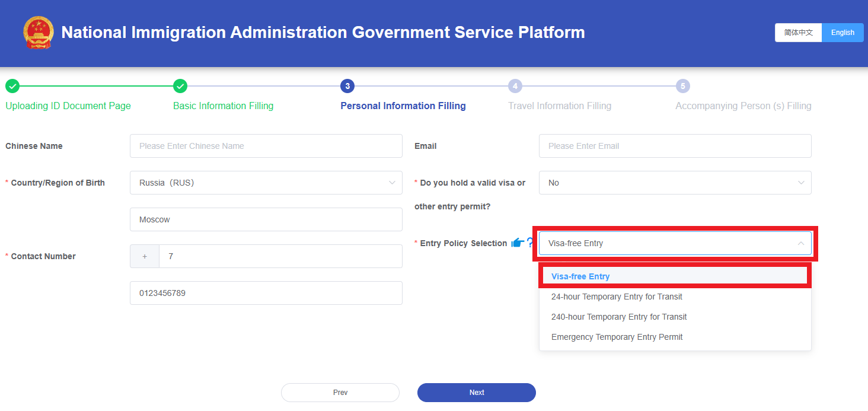Click the step 4 circle indicator
Viewport: 868px width, 411px height.
coord(515,87)
